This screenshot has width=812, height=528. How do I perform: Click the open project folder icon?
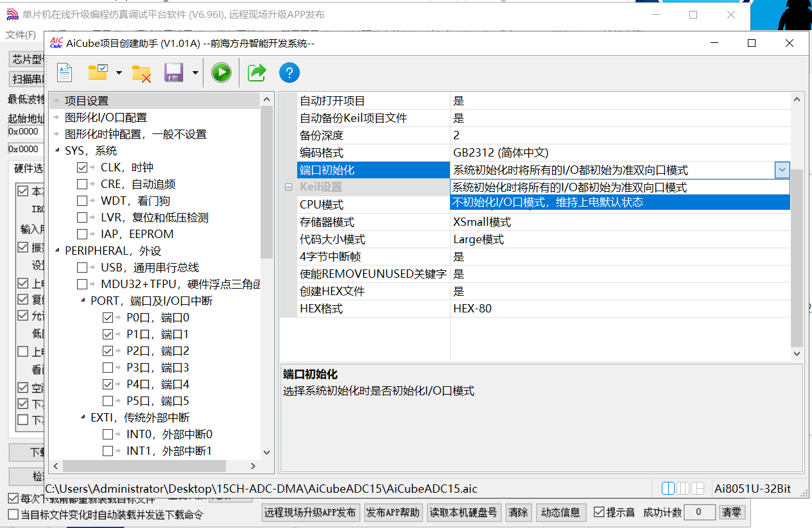point(98,72)
